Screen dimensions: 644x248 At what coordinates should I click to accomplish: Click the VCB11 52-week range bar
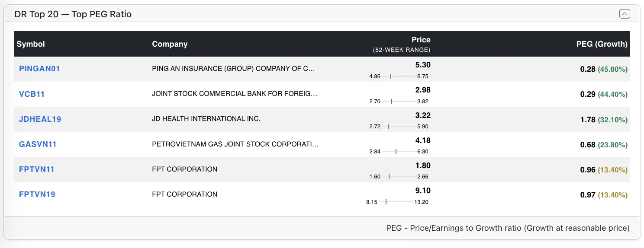click(x=399, y=101)
